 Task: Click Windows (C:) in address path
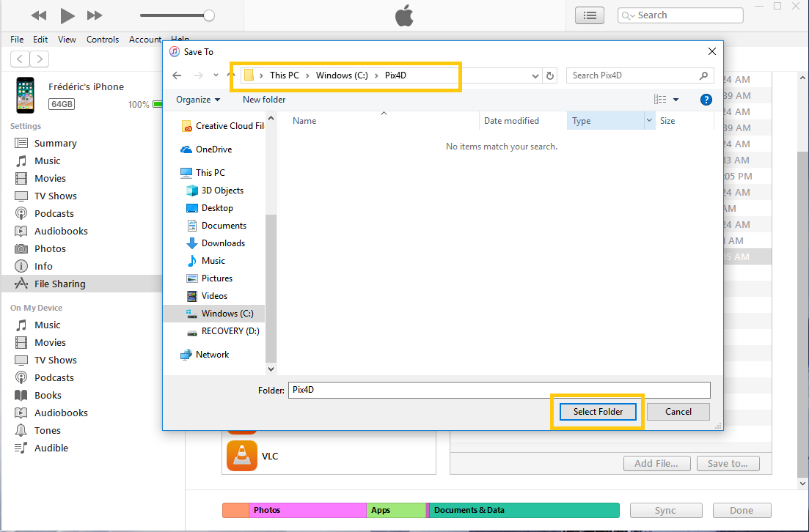point(342,75)
